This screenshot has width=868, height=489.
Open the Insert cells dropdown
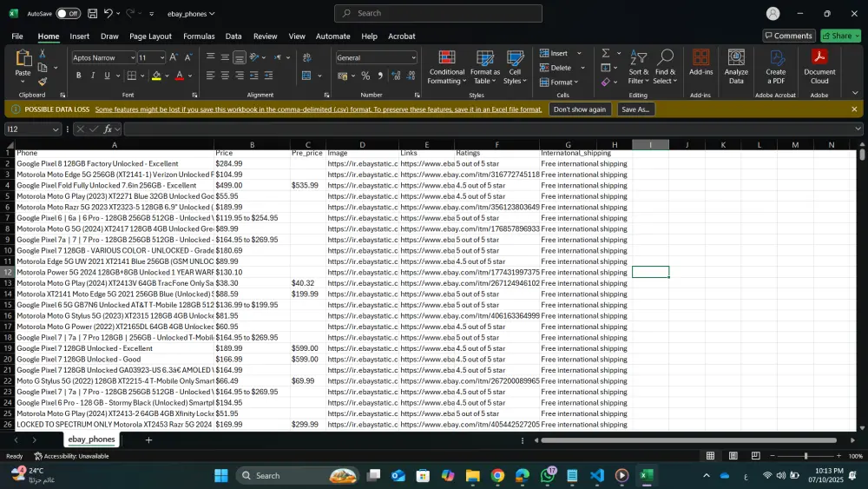coord(579,53)
